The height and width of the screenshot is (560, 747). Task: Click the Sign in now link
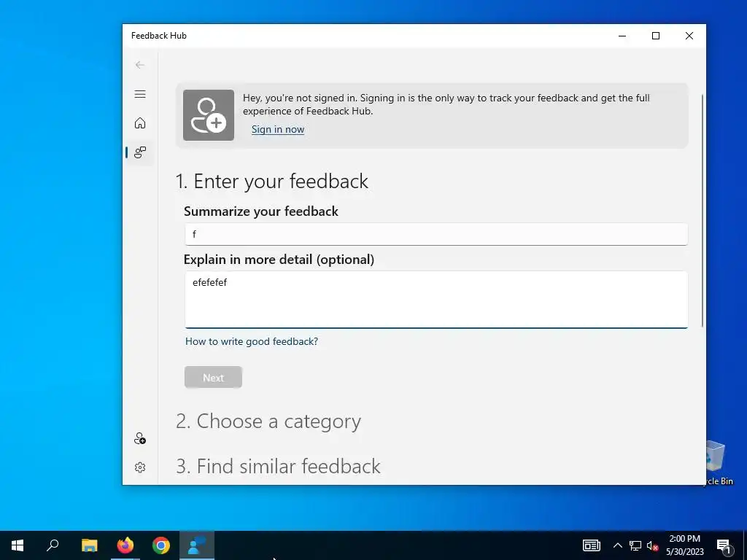278,130
